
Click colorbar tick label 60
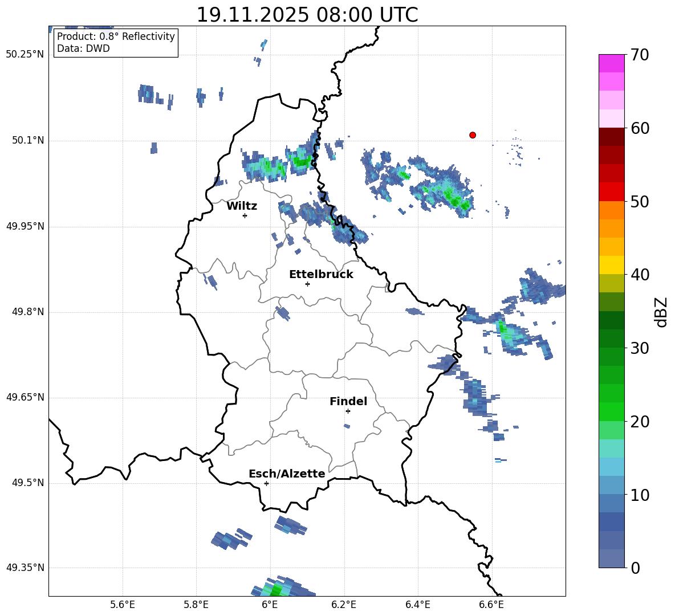coord(640,128)
